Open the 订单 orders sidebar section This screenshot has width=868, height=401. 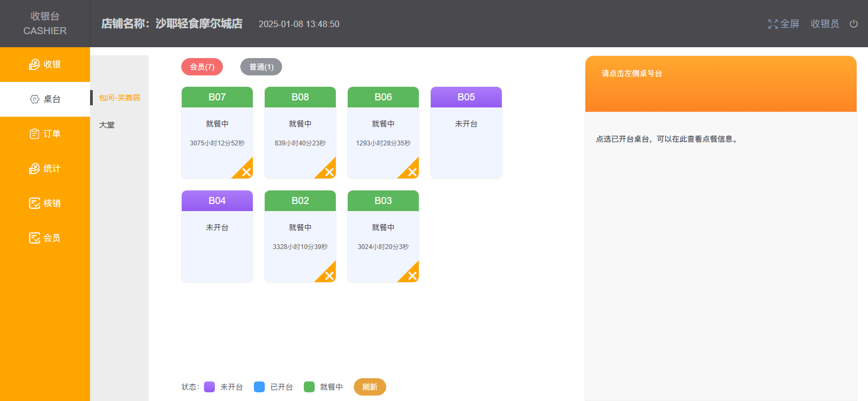click(x=45, y=134)
